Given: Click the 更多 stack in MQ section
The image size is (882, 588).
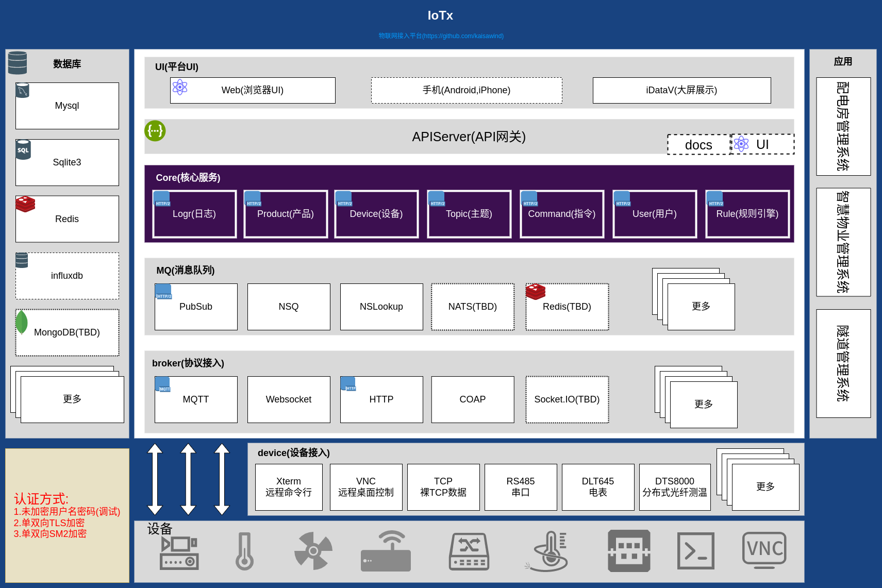Looking at the screenshot, I should (x=701, y=306).
